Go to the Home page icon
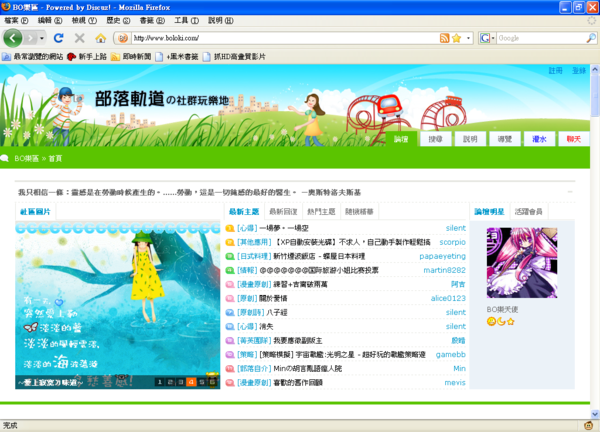This screenshot has width=600, height=432. (x=101, y=38)
